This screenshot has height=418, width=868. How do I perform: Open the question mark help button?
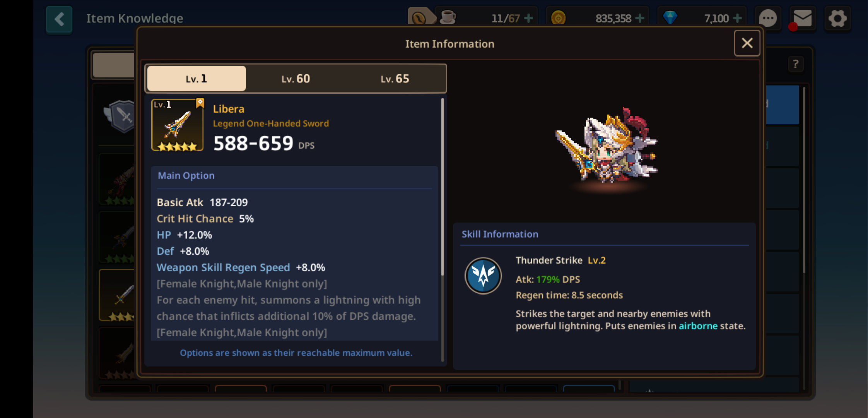pyautogui.click(x=796, y=64)
